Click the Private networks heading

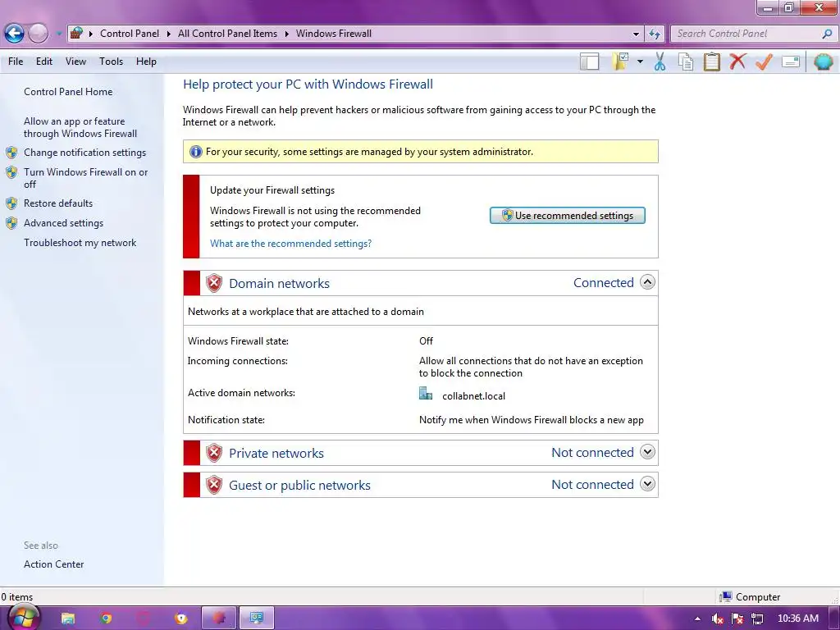point(276,453)
